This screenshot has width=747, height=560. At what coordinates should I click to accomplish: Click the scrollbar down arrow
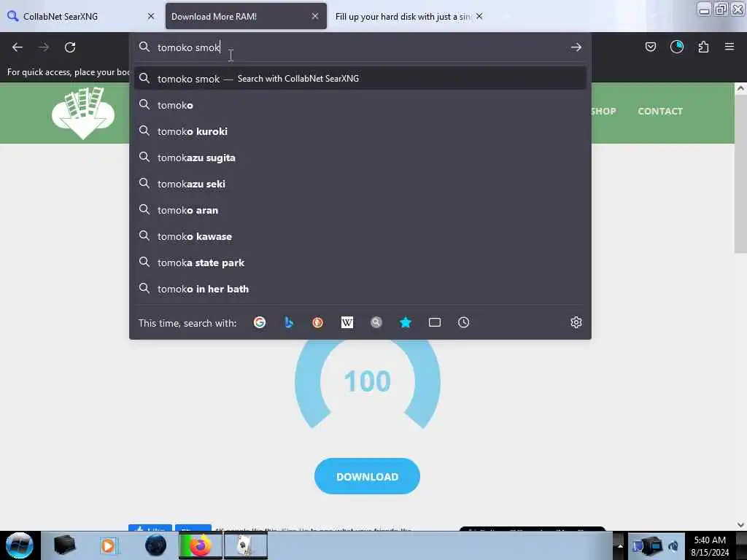[x=740, y=524]
